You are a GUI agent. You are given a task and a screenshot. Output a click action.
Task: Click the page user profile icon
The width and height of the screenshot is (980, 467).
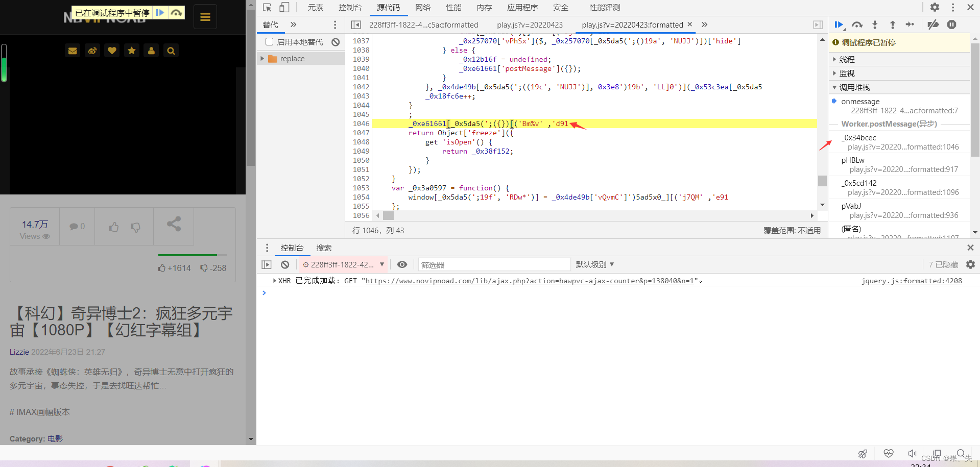coord(151,51)
